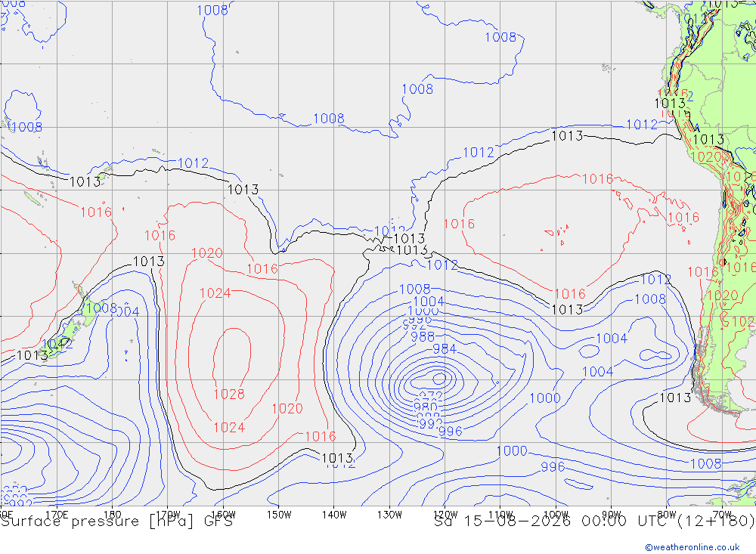Select the 100W longitude axis label
The height and width of the screenshot is (554, 756).
point(556,515)
